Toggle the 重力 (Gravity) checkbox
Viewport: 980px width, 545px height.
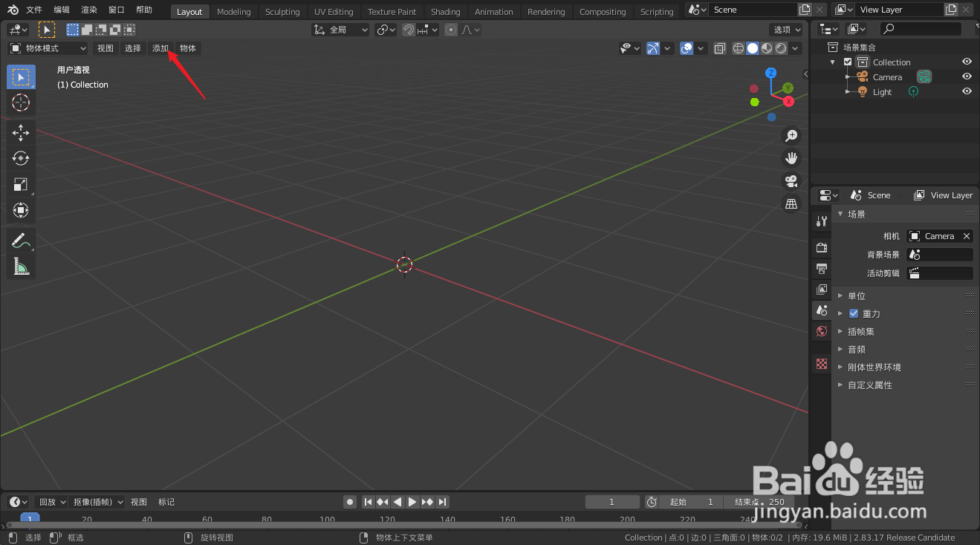point(853,313)
